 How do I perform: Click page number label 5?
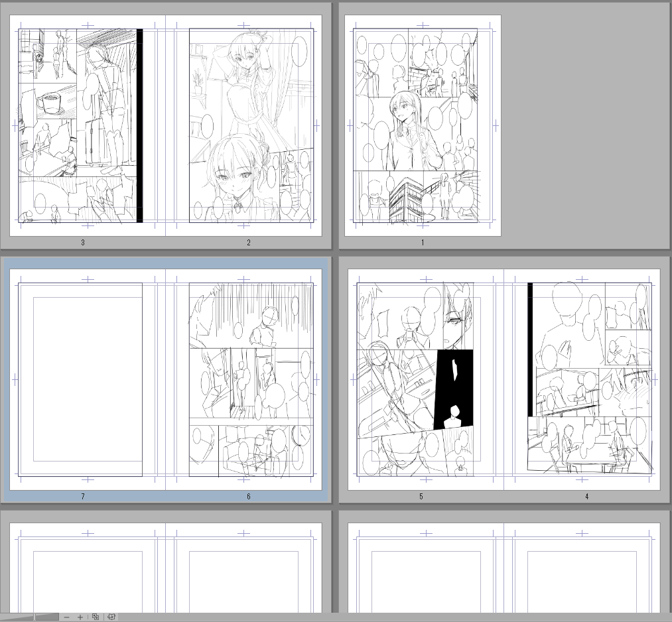[421, 497]
